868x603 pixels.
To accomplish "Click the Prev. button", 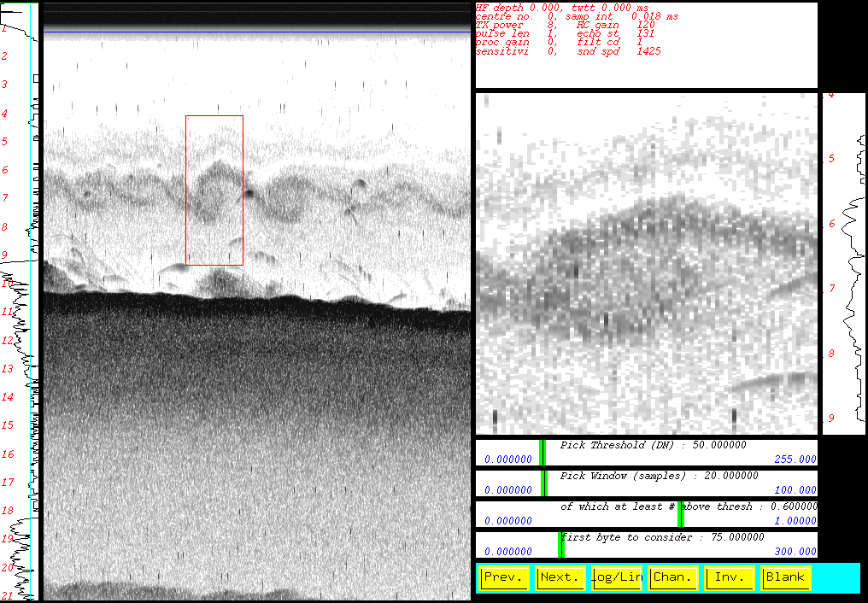I will pos(504,577).
